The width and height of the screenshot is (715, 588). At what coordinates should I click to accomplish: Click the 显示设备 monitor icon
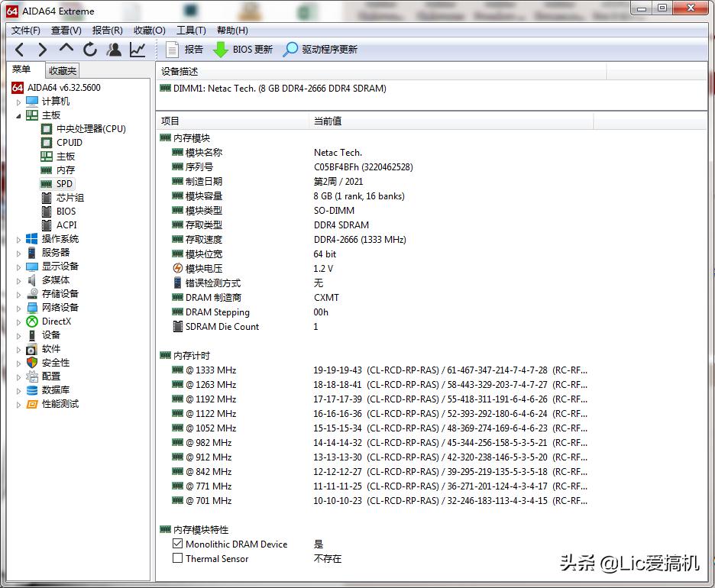coord(32,267)
